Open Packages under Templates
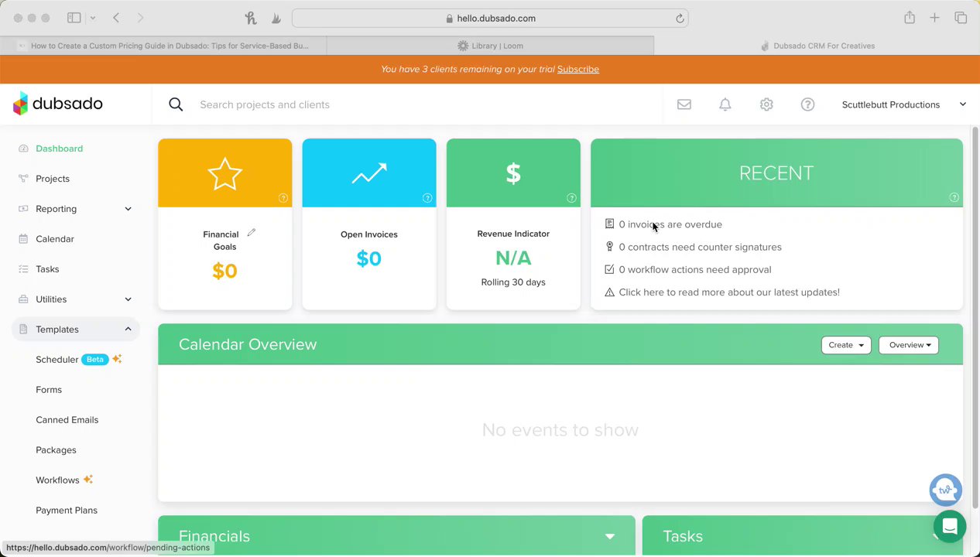Viewport: 980px width, 557px height. pyautogui.click(x=56, y=450)
